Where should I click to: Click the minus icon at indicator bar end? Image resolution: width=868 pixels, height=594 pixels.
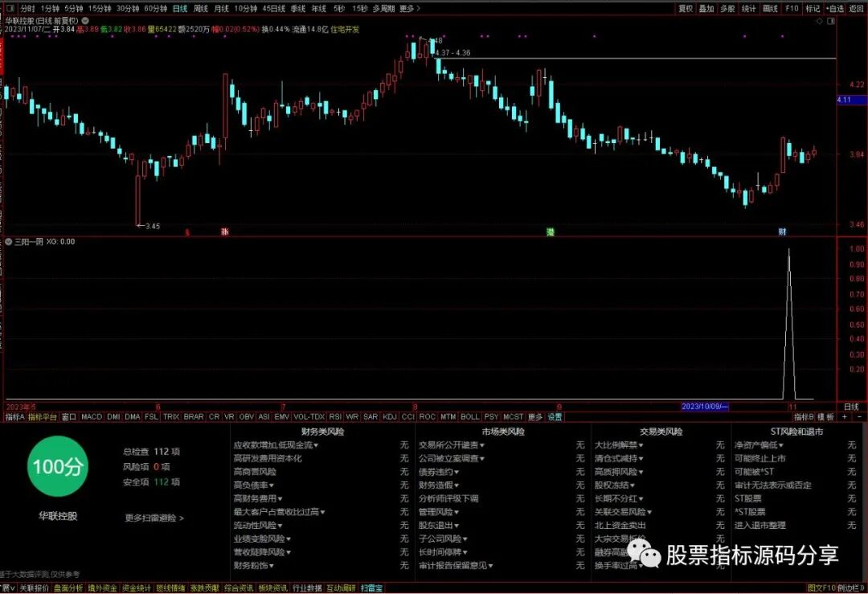pyautogui.click(x=859, y=417)
